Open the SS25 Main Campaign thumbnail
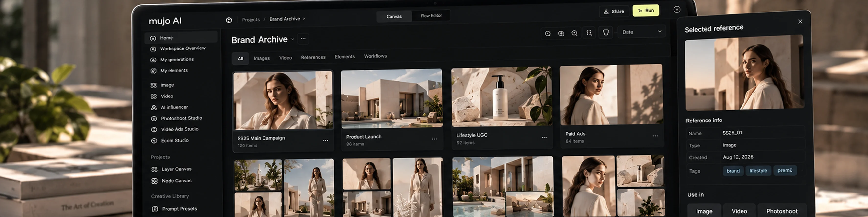 283,100
